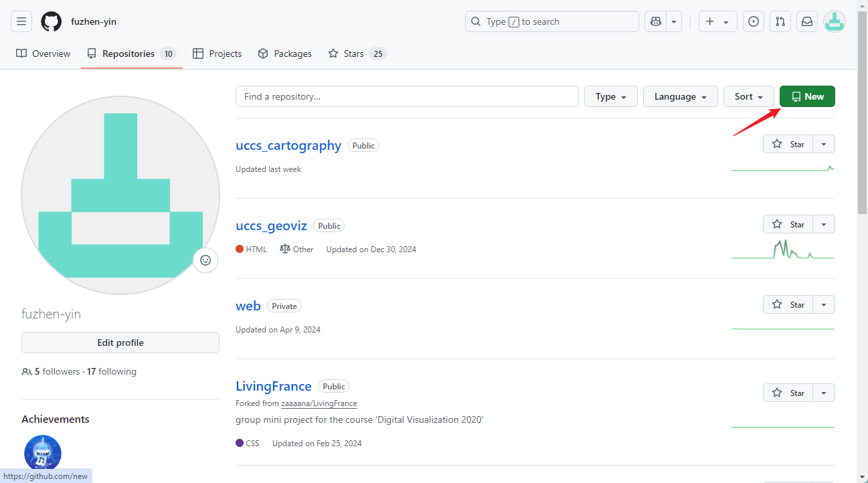The image size is (868, 483).
Task: Click 'Updated on Dec 30, 2024' text
Action: pos(371,249)
